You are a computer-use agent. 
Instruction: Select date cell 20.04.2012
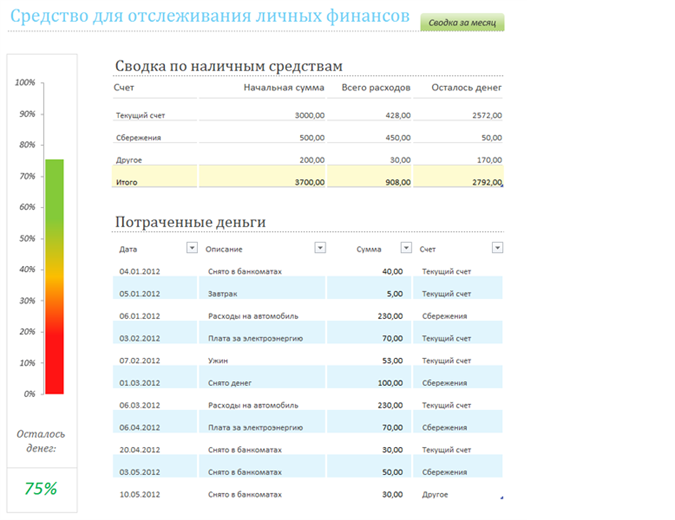point(139,450)
